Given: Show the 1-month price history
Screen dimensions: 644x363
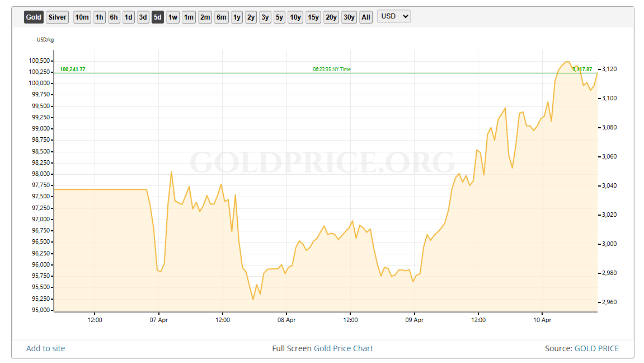Looking at the screenshot, I should click(188, 17).
